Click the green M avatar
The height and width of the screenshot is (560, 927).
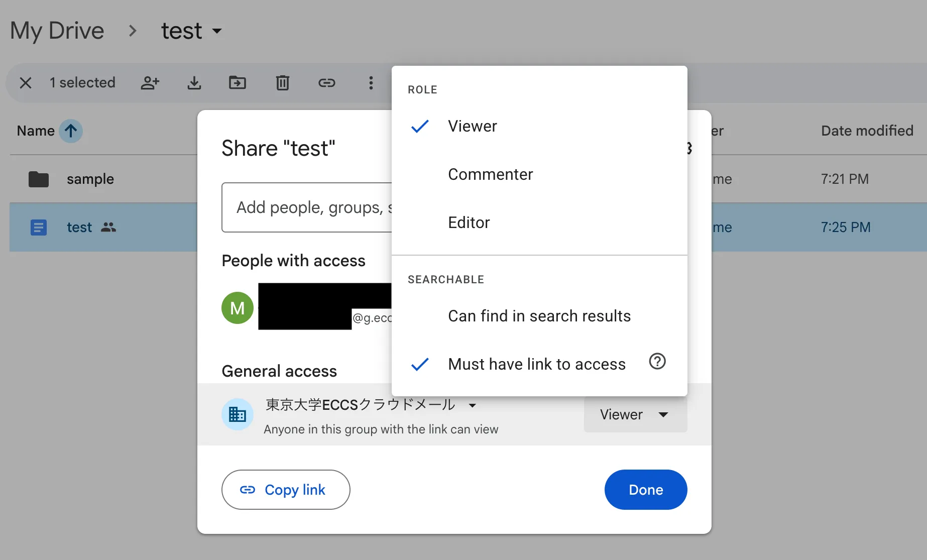[x=238, y=308]
